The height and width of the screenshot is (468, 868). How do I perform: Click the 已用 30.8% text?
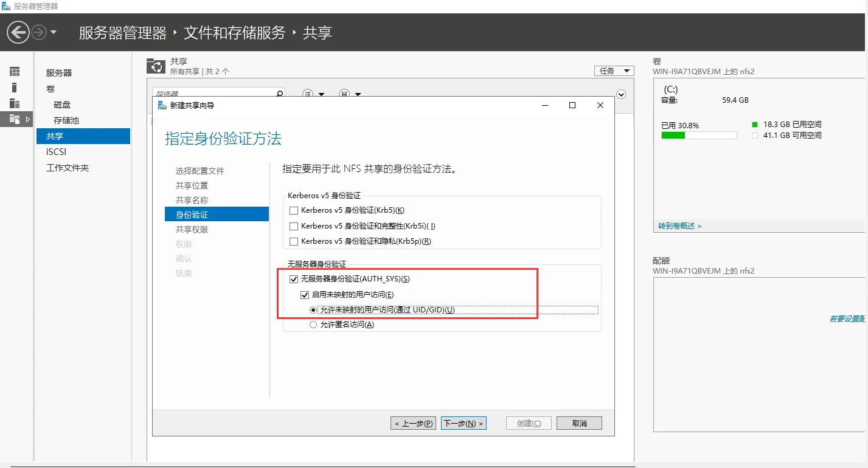(680, 125)
